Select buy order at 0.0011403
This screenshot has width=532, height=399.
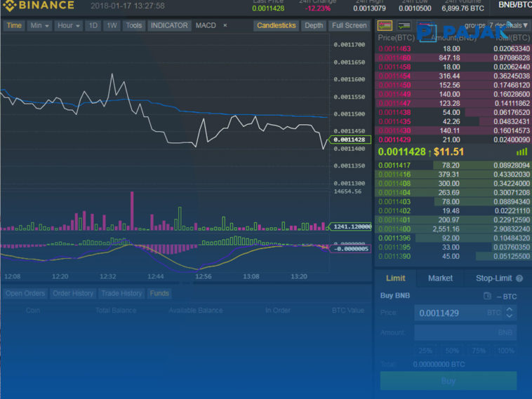pos(453,202)
